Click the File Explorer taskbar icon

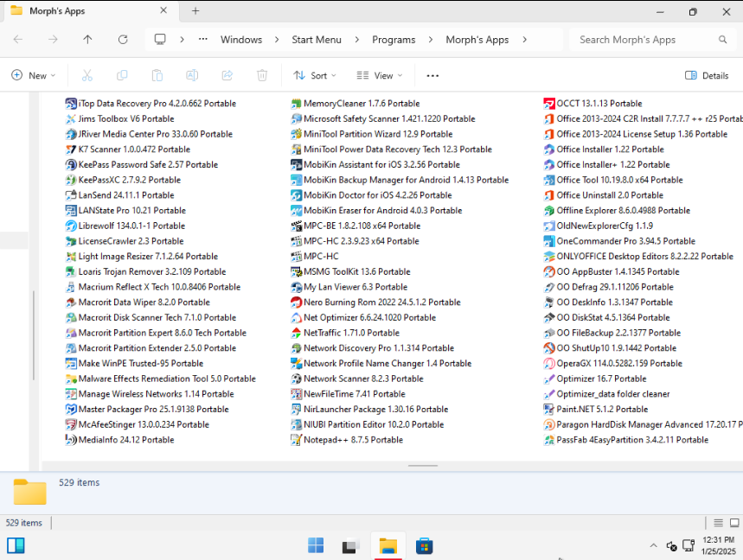(388, 546)
